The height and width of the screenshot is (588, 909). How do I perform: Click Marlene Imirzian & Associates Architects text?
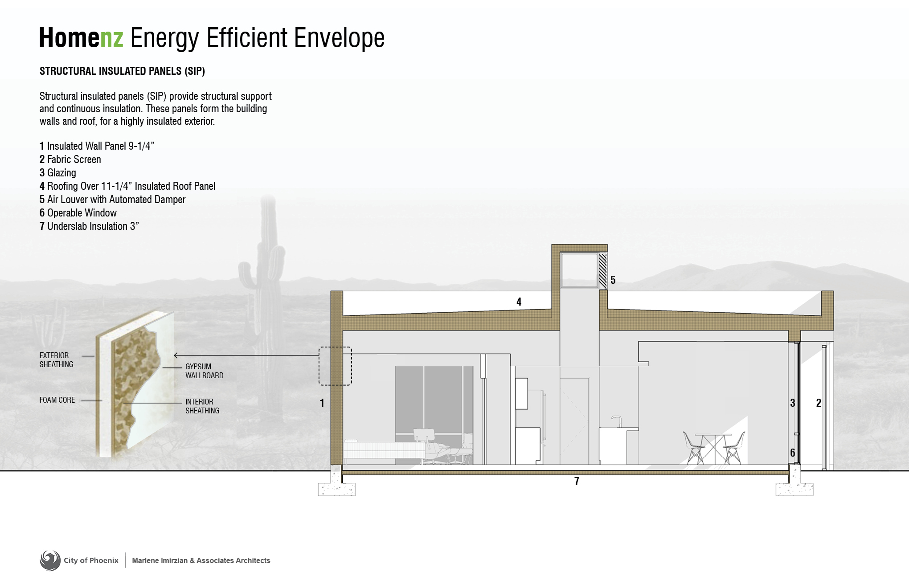(201, 561)
